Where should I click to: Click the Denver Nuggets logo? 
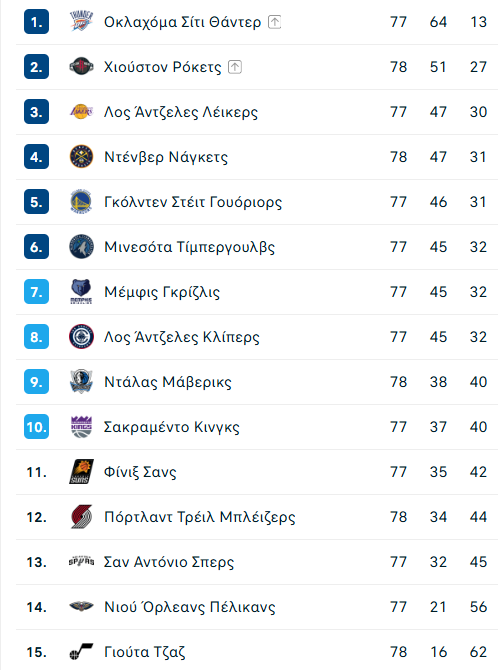pos(81,157)
